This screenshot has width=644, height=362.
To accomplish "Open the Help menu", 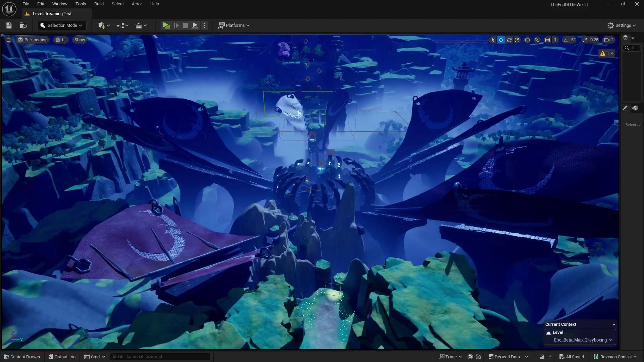I will coord(155,4).
